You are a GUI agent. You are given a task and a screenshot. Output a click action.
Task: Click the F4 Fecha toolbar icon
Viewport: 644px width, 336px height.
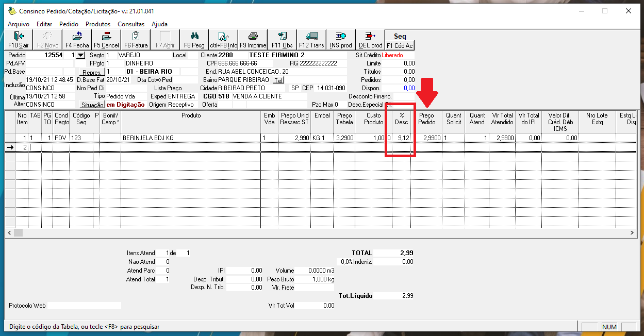(77, 36)
